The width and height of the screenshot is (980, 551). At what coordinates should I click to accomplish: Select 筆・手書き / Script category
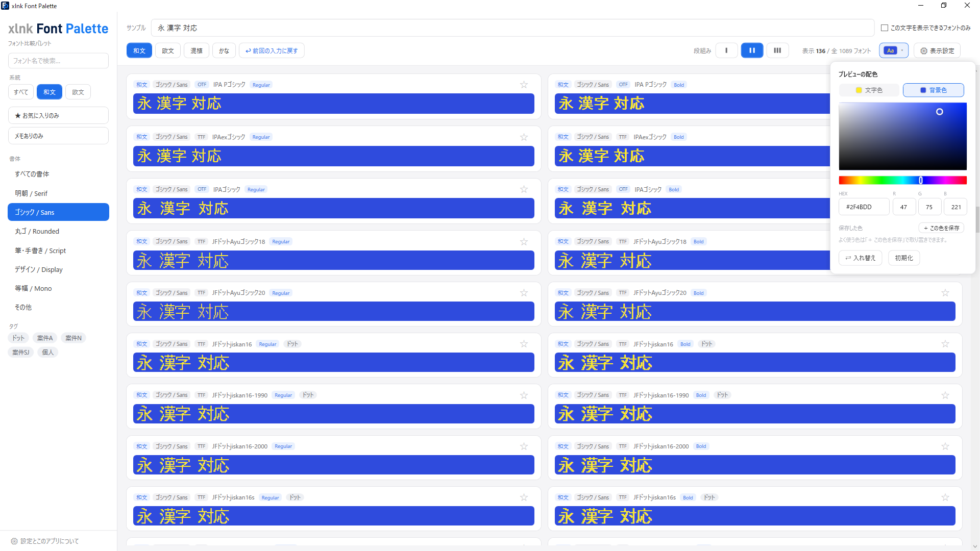(58, 251)
